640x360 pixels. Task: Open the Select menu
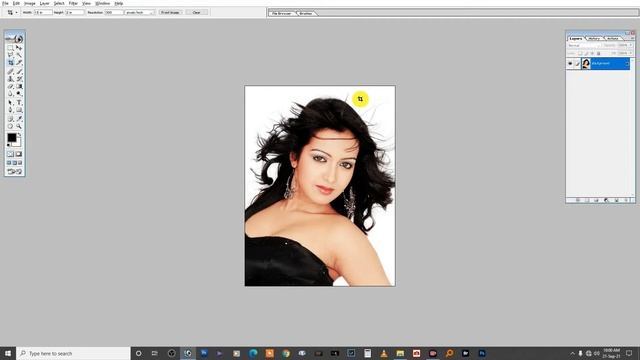click(x=59, y=3)
